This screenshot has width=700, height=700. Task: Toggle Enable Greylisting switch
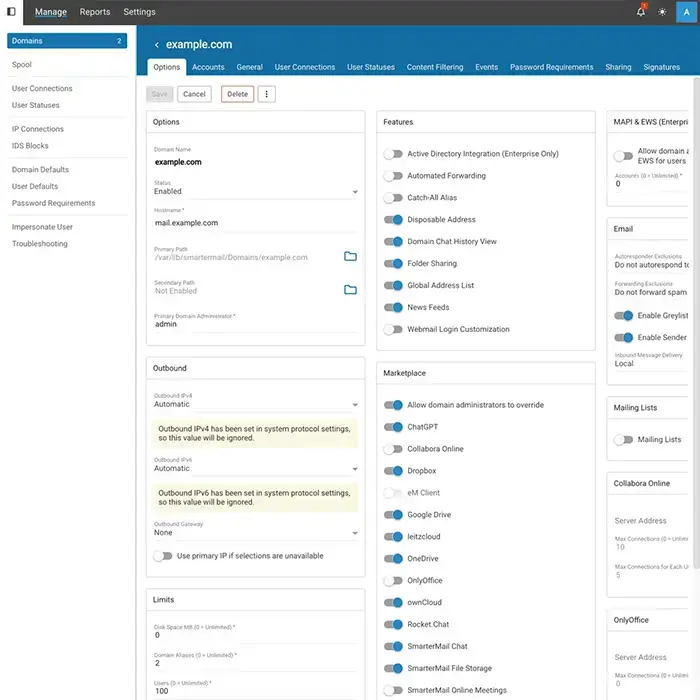click(x=623, y=316)
